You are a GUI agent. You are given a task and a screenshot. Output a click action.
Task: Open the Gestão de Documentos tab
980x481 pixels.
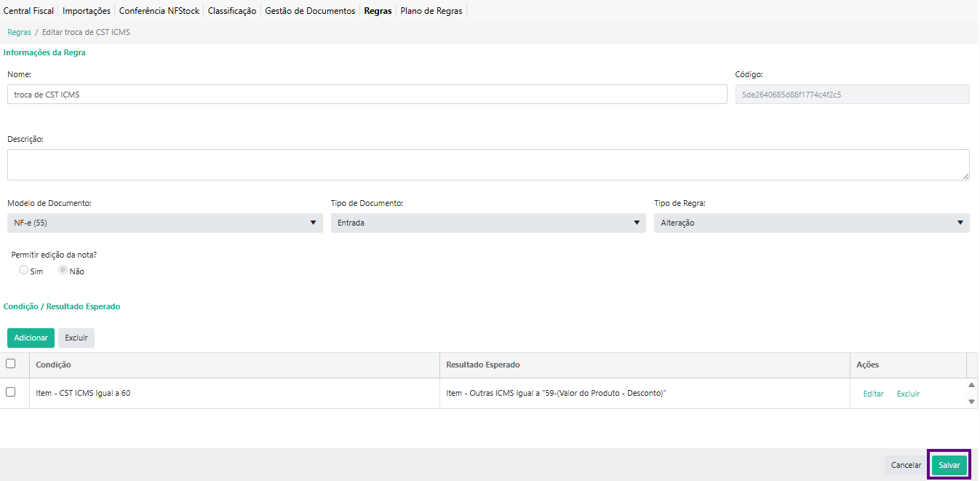(310, 11)
